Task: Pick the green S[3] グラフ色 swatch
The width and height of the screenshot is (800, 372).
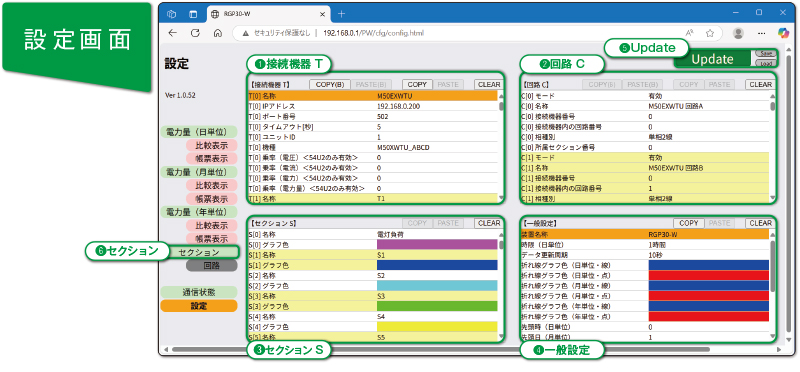Action: (x=437, y=307)
